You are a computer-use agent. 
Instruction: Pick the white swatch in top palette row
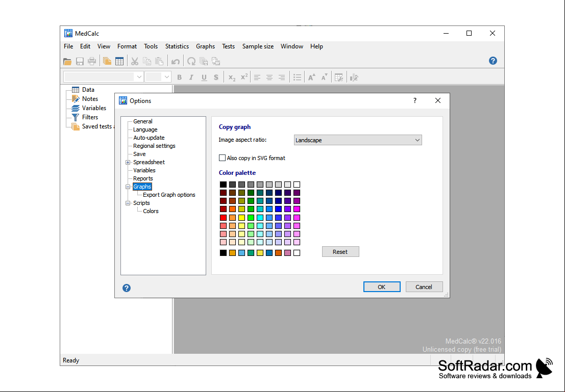[x=297, y=185]
